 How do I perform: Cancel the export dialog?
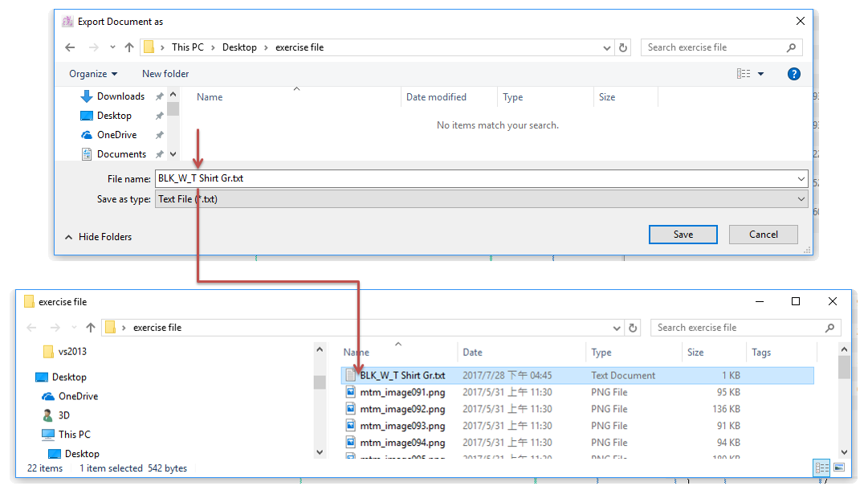coord(763,235)
